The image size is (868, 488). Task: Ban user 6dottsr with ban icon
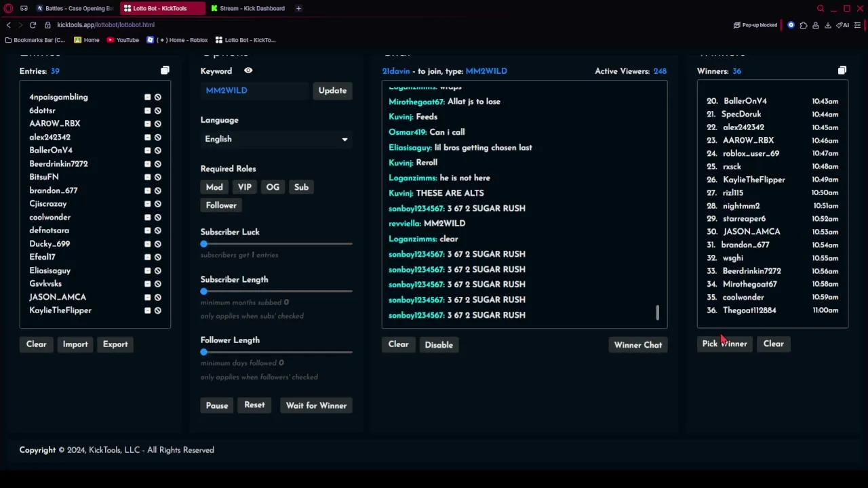(157, 110)
